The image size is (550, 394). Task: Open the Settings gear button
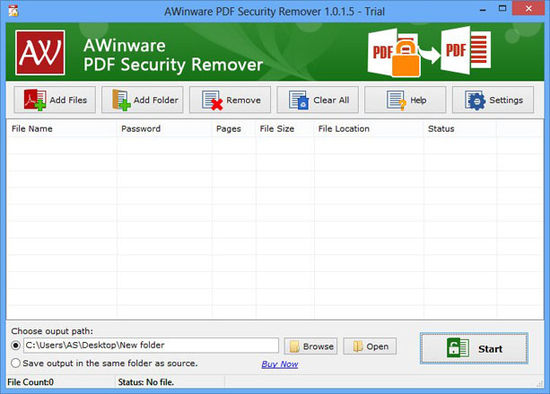click(x=493, y=100)
